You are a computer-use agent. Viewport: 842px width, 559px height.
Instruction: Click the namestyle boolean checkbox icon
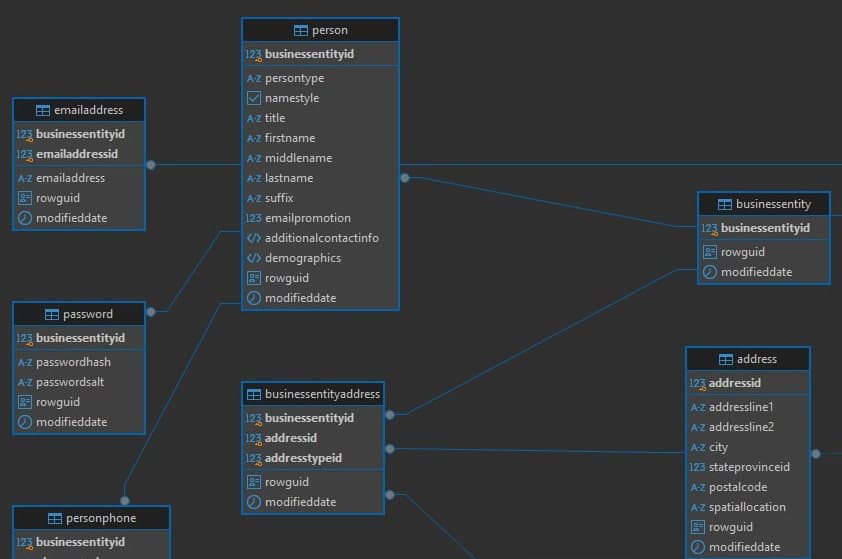(x=254, y=98)
